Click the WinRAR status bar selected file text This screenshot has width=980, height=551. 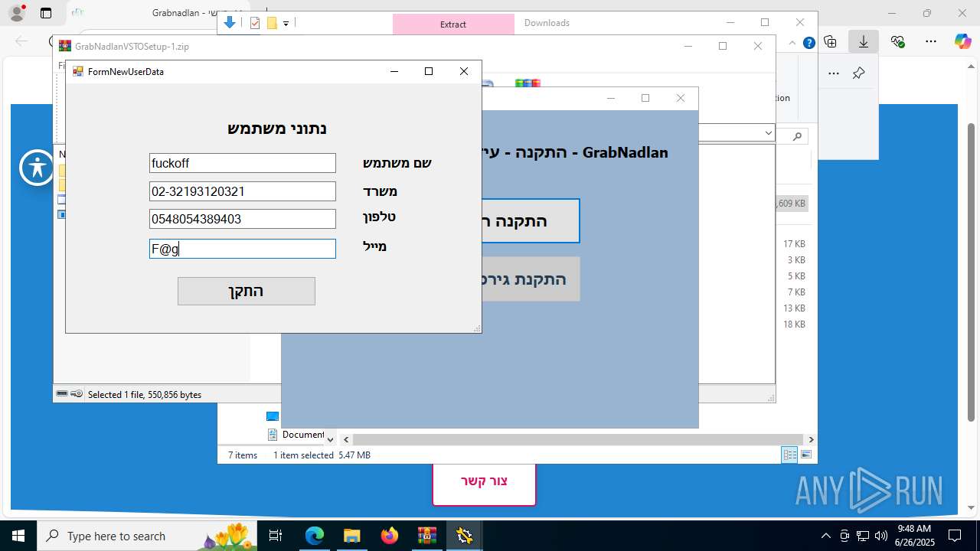145,395
